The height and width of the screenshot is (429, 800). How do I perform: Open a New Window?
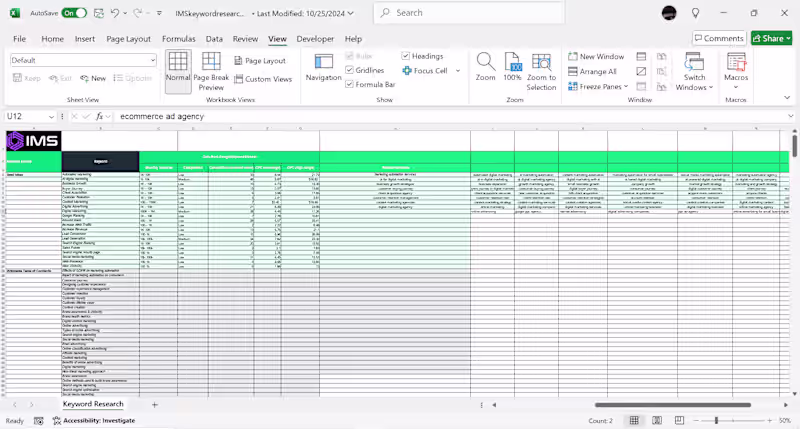tap(596, 57)
